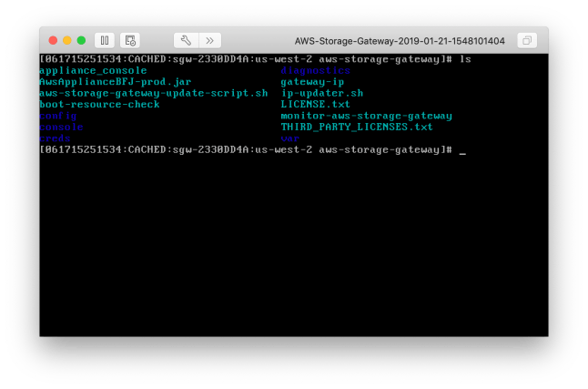The image size is (588, 389).
Task: Maximize the VM window with the green button
Action: 81,41
